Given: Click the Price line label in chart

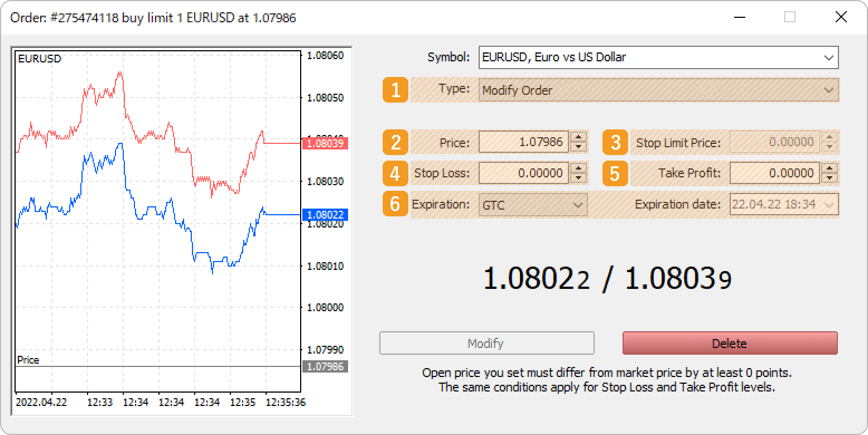Looking at the screenshot, I should tap(28, 360).
